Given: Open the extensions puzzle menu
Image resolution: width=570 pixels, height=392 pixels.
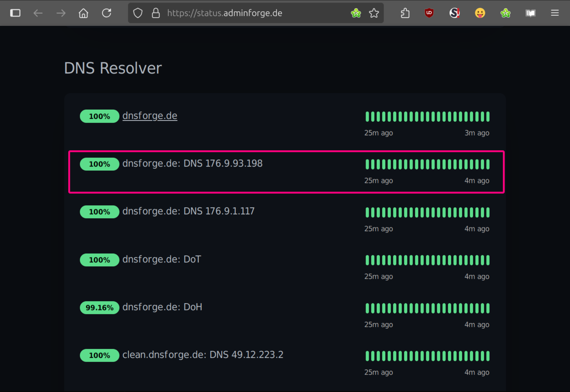Looking at the screenshot, I should coord(405,13).
